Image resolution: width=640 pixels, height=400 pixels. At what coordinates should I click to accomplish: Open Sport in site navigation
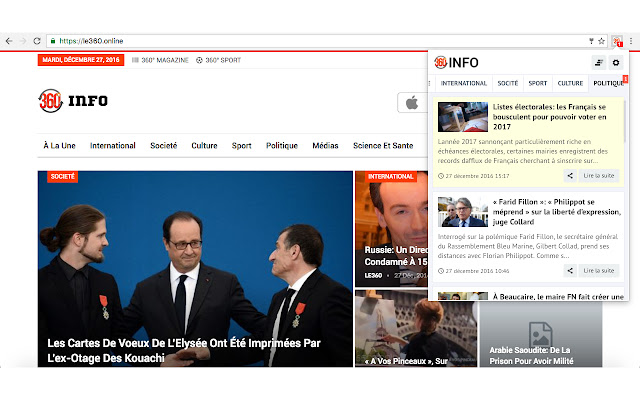click(242, 145)
